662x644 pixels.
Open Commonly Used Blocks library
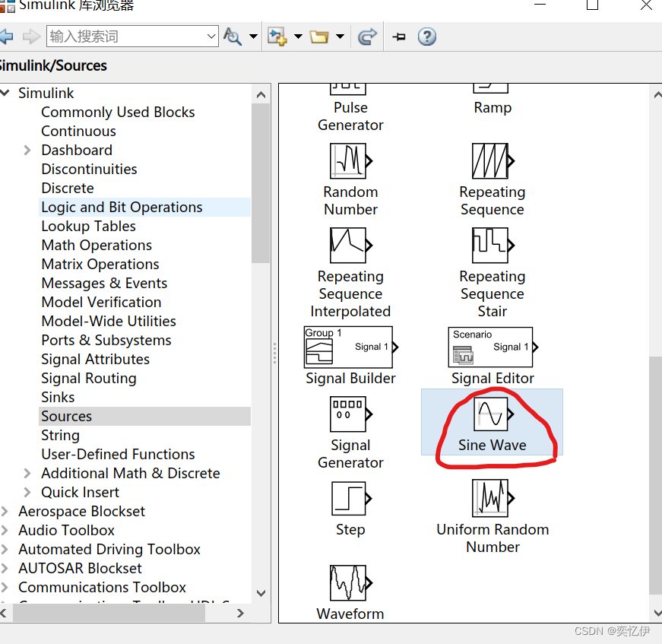(119, 112)
